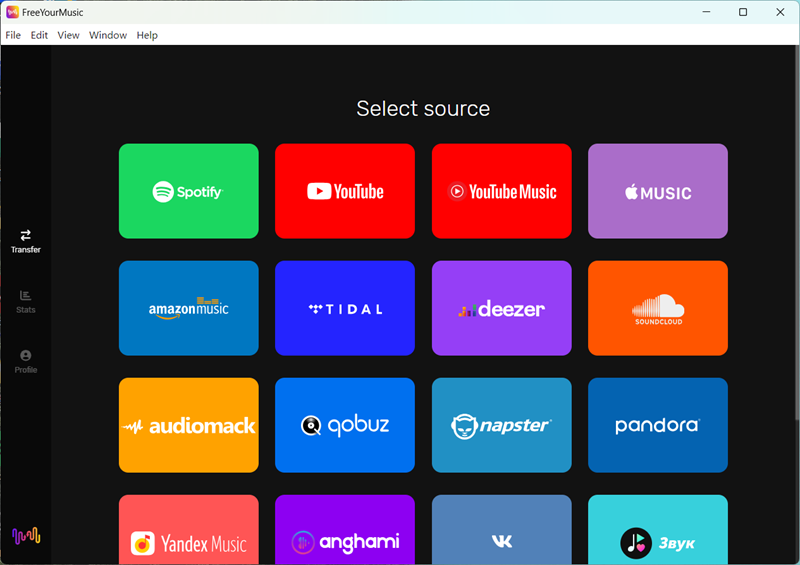Open the Window menu
This screenshot has width=800, height=565.
108,35
